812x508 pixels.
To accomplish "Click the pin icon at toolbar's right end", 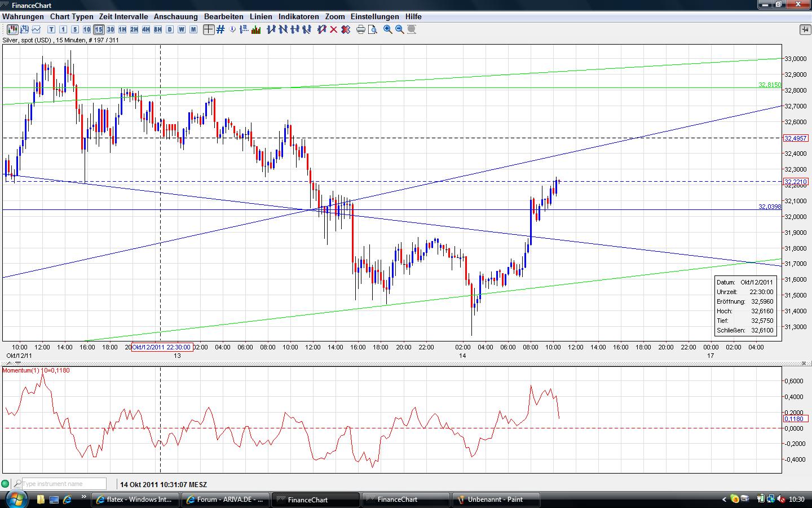I will (805, 29).
